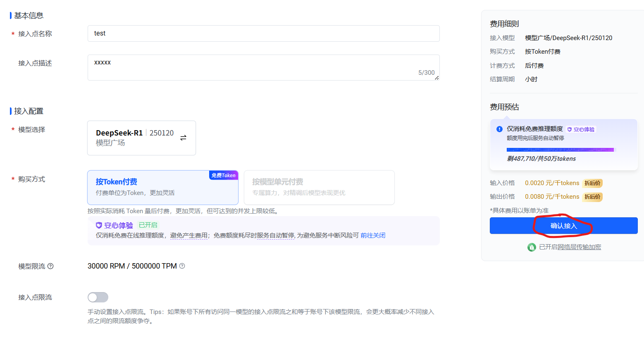The image size is (644, 352).
Task: Click the 剩487,710/共50万tokens text
Action: click(x=541, y=159)
